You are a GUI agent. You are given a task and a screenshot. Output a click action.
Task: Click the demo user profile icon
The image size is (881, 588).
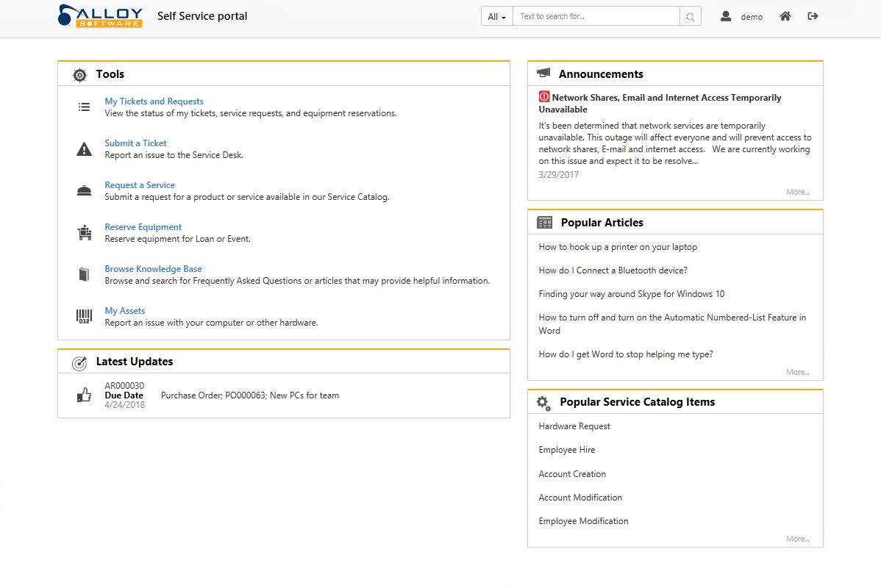click(725, 16)
